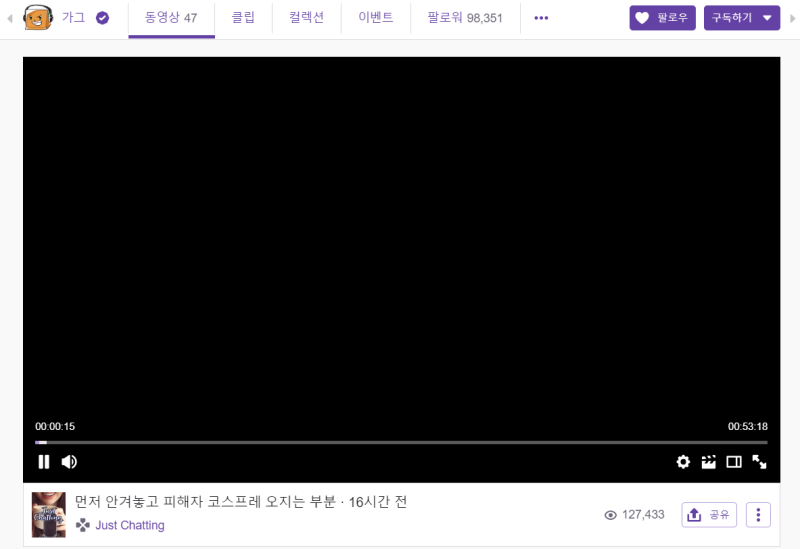Open the 구독하기 dropdown
This screenshot has height=549, width=800.
click(x=742, y=18)
